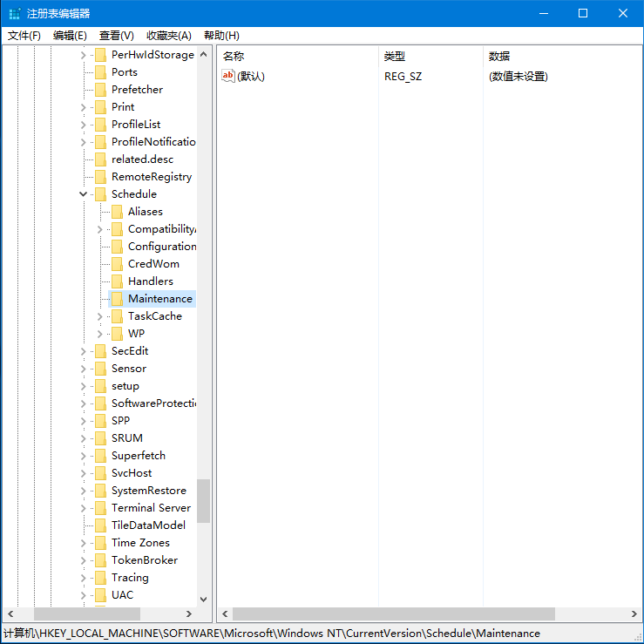
Task: Expand the TaskCache key
Action: 100,316
